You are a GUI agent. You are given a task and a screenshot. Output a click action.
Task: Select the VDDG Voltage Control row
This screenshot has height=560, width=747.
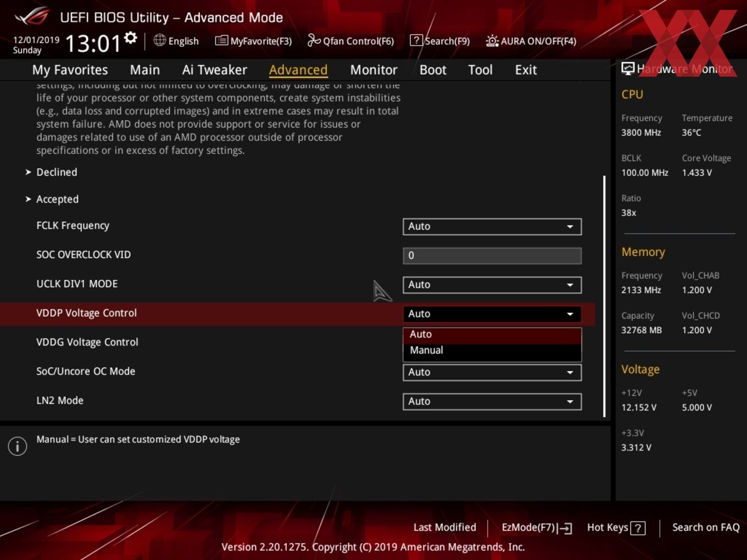(298, 342)
